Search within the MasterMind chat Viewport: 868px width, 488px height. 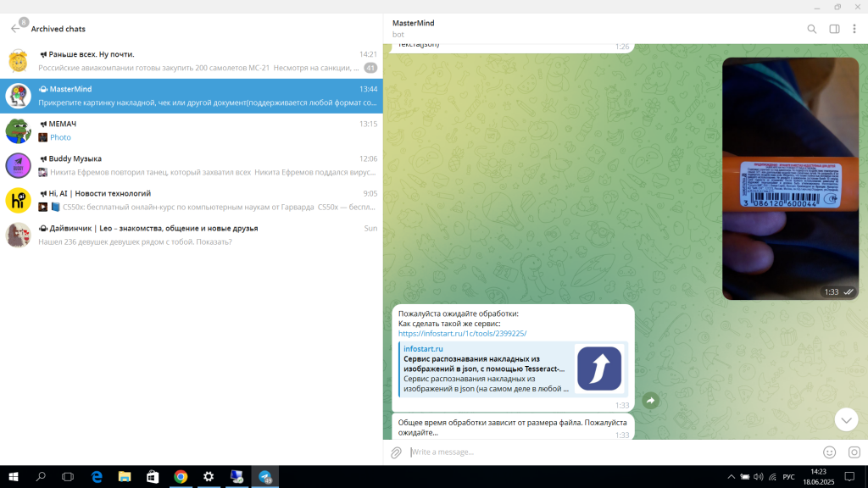[x=811, y=29]
